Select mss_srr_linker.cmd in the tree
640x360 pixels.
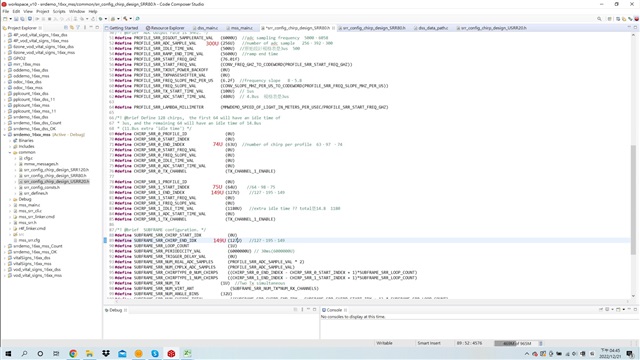click(36, 217)
